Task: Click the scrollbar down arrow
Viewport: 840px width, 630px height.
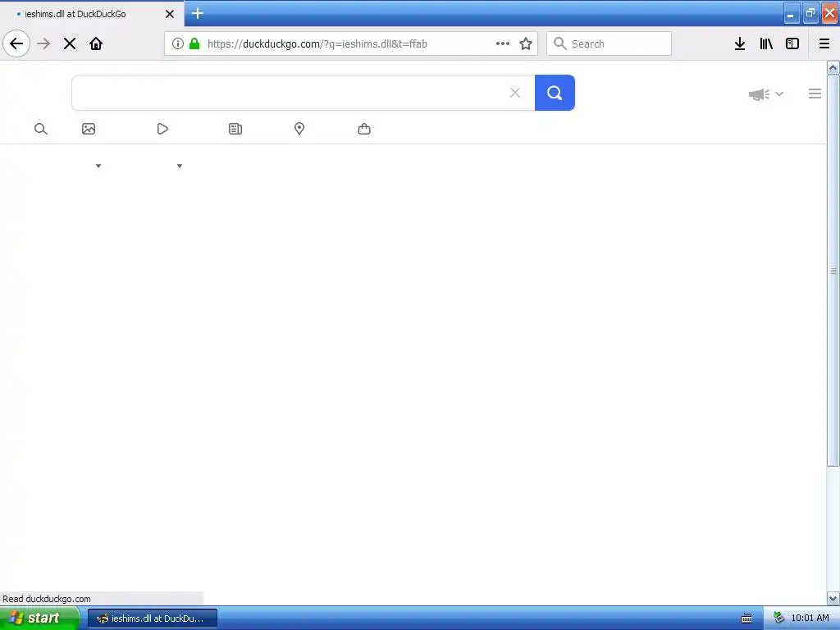Action: (833, 598)
